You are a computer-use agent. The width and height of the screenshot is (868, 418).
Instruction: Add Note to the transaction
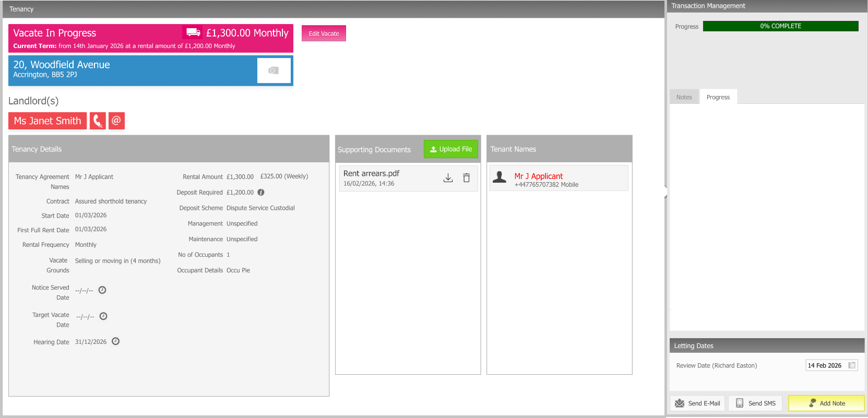[826, 403]
